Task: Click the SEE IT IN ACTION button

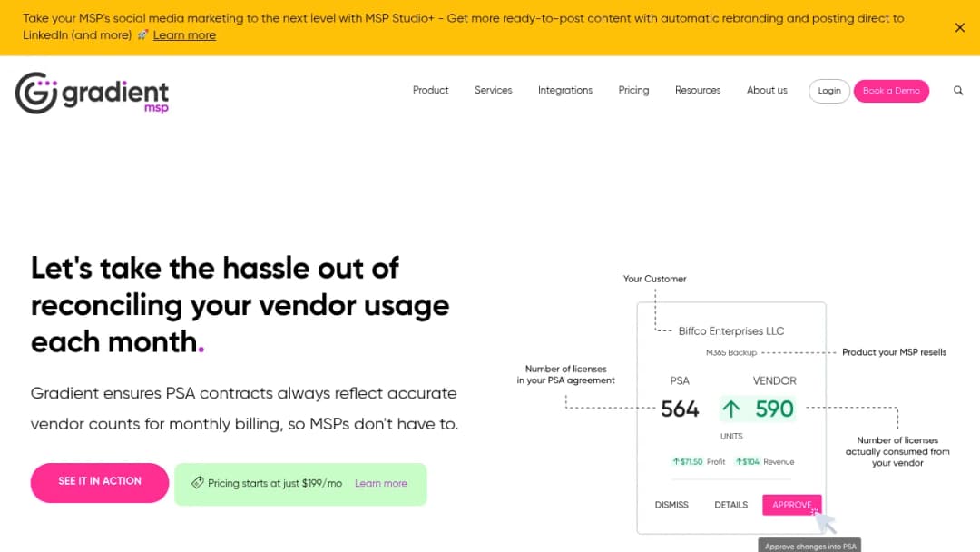Action: coord(100,483)
